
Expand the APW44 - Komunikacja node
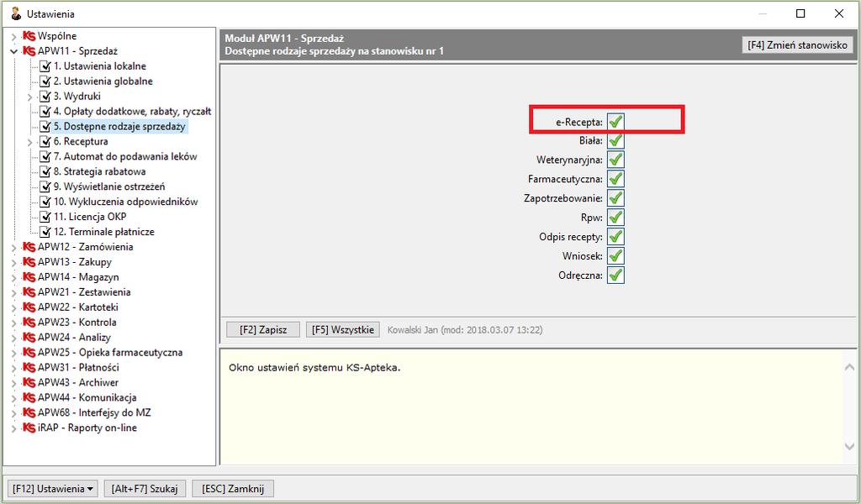(x=13, y=398)
